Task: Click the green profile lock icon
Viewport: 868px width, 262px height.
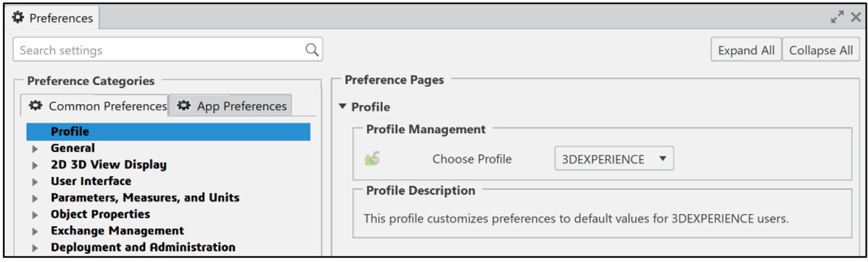Action: (x=372, y=159)
